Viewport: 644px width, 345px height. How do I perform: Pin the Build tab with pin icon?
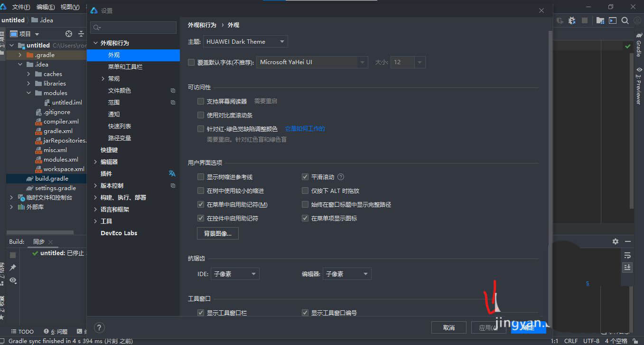pos(13,268)
